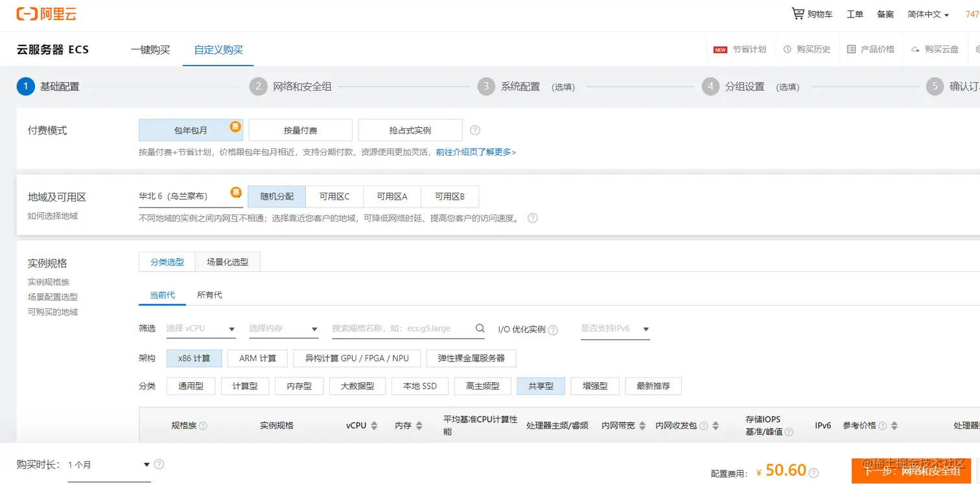This screenshot has width=980, height=484.
Task: Open 是否支持IPv6 dropdown
Action: [615, 329]
